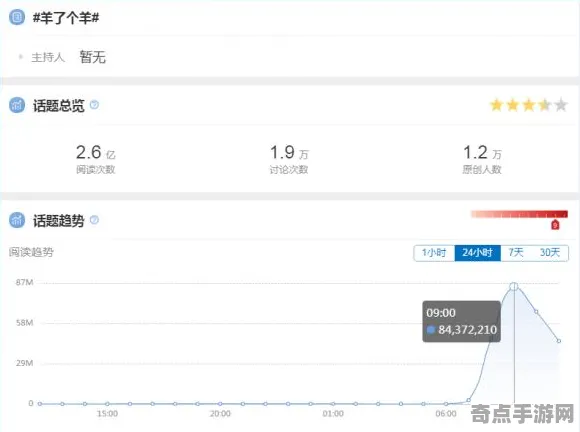Click the 2.6亿 阅读次数 statistic

click(96, 159)
